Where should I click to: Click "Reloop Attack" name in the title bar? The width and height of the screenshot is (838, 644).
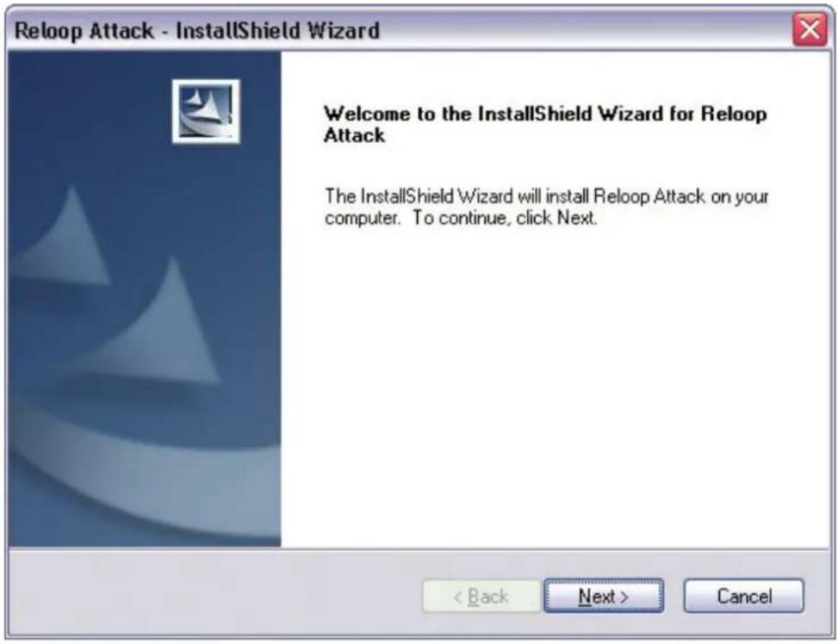[84, 30]
